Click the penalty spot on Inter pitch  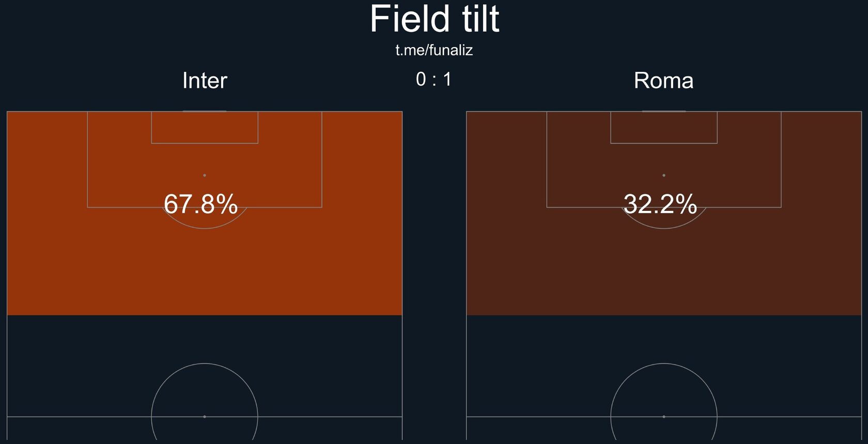pos(205,175)
